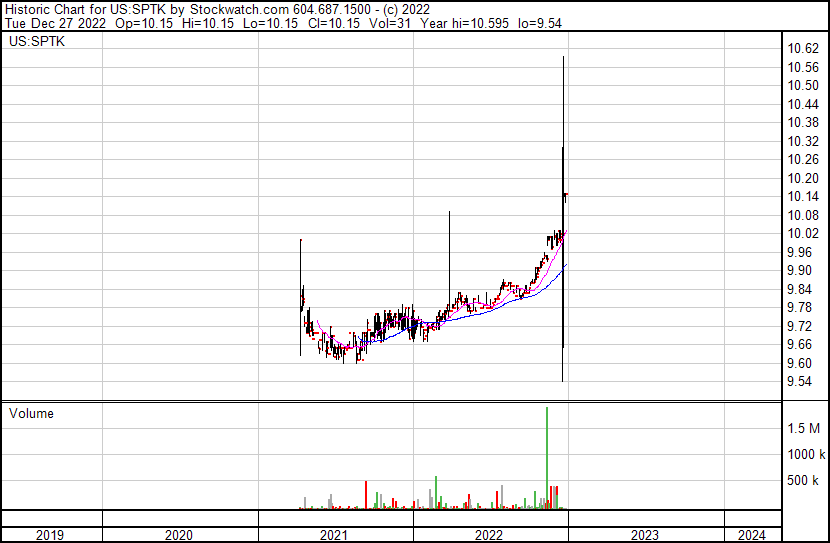
Task: Click the Op=10.15 open value
Action: [x=144, y=23]
